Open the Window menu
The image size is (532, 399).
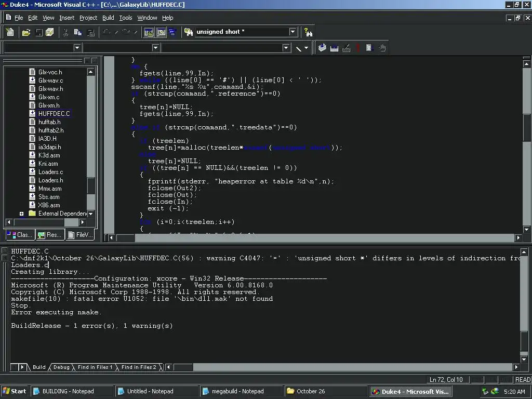tap(147, 18)
